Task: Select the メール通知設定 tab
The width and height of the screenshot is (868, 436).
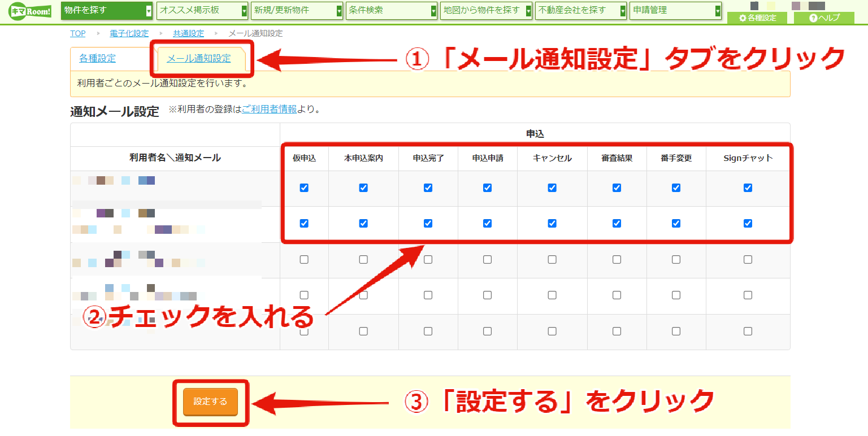Action: pos(198,58)
